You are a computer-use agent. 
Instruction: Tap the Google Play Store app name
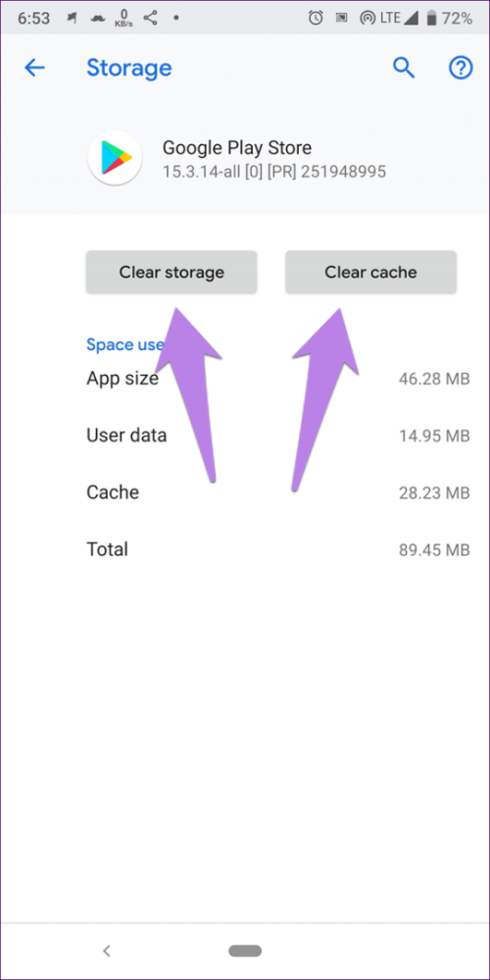(x=236, y=147)
